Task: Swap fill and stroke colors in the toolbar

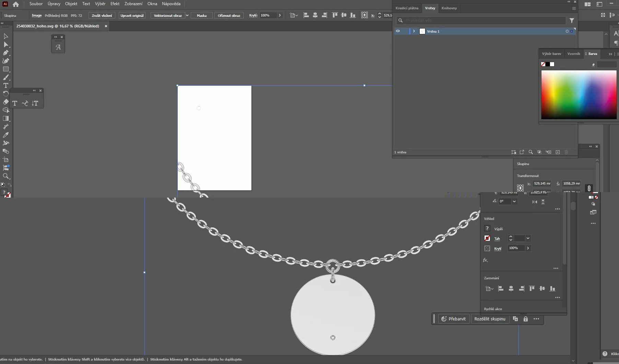Action: (10, 185)
